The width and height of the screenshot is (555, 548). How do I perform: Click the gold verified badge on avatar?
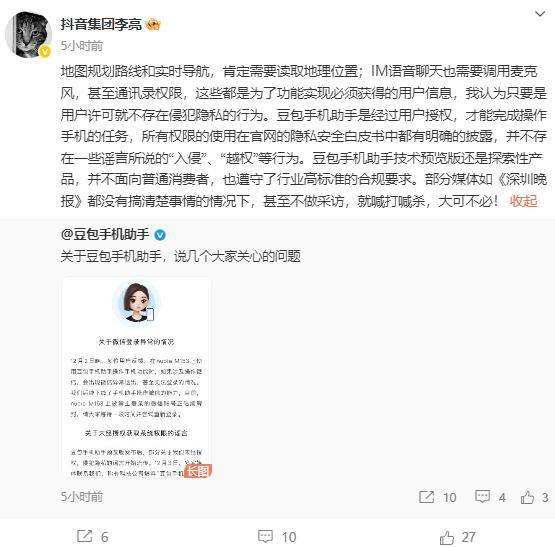45,52
